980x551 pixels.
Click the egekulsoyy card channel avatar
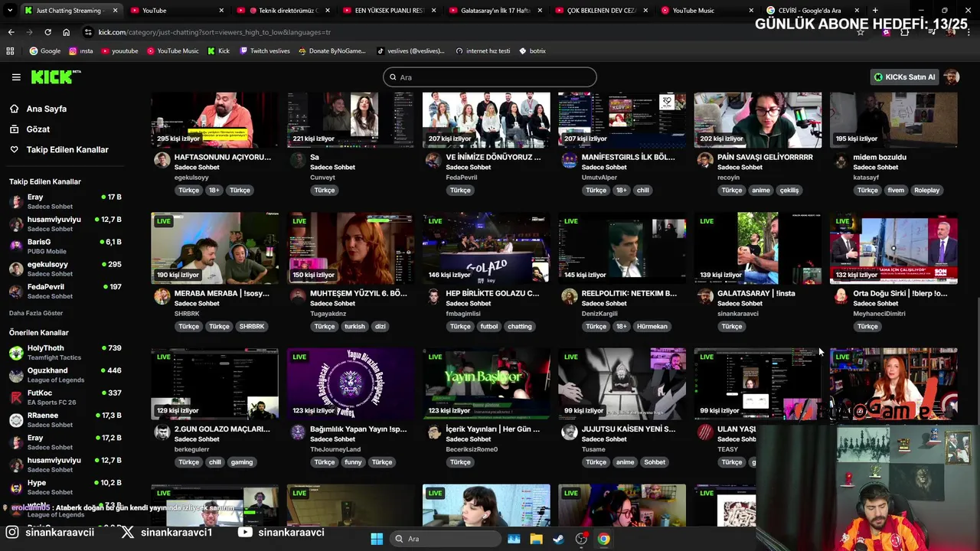(x=162, y=161)
